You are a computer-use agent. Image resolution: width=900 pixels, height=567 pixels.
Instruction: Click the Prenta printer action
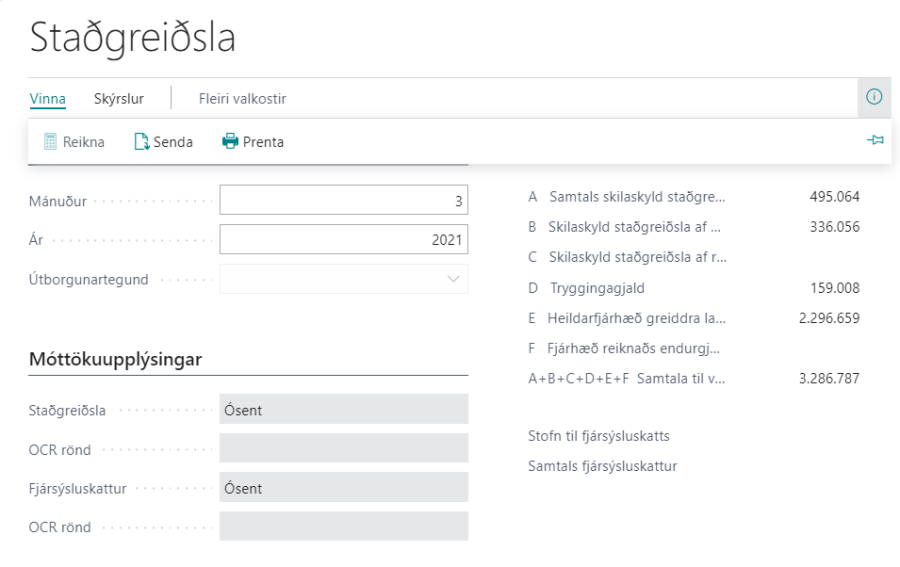coord(253,142)
